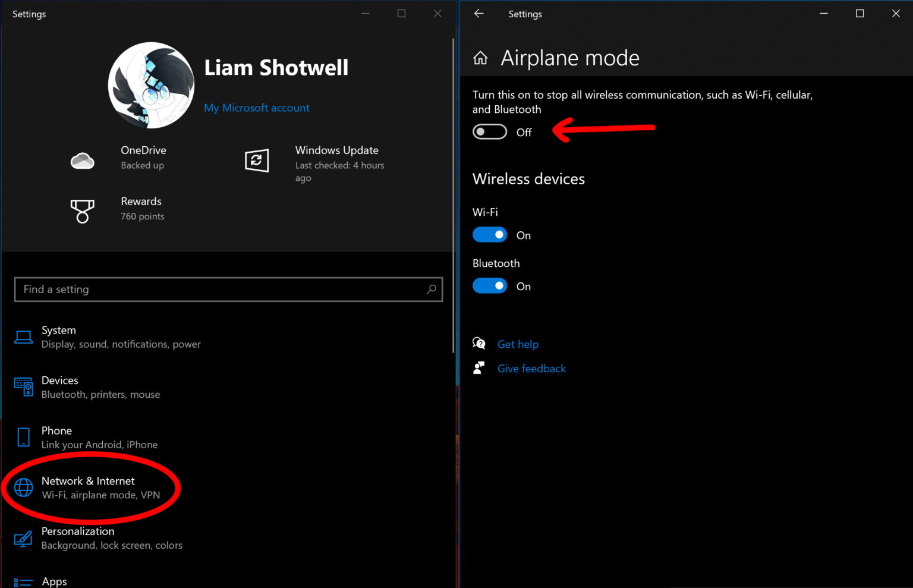Screen dimensions: 913x588
Task: Open the Network & Internet globe icon
Action: coord(23,488)
